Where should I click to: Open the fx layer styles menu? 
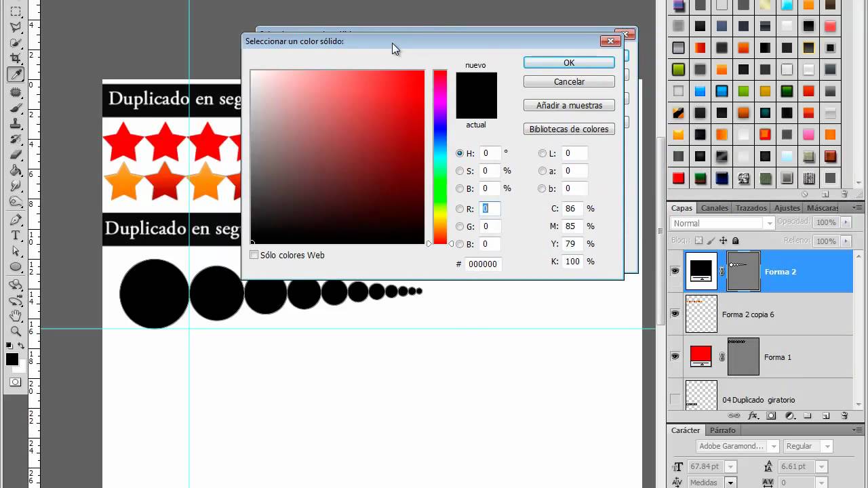(753, 415)
